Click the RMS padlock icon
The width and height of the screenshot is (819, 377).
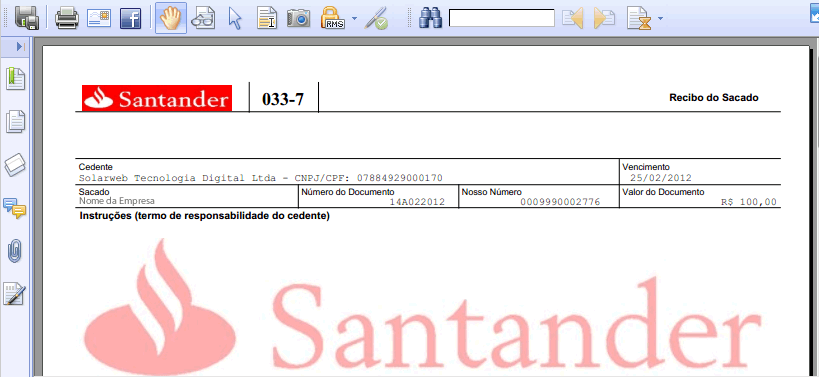(333, 18)
